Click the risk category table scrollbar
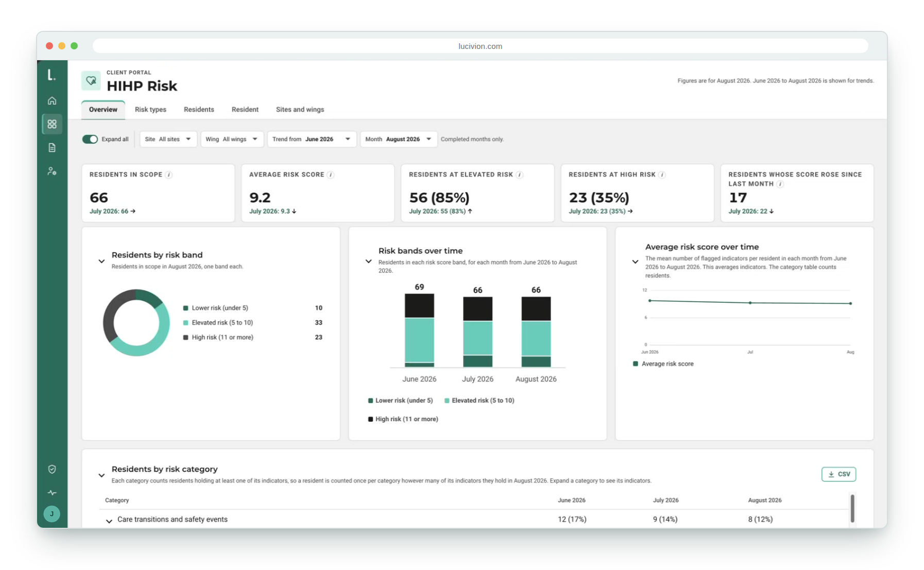The image size is (924, 570). pyautogui.click(x=852, y=508)
